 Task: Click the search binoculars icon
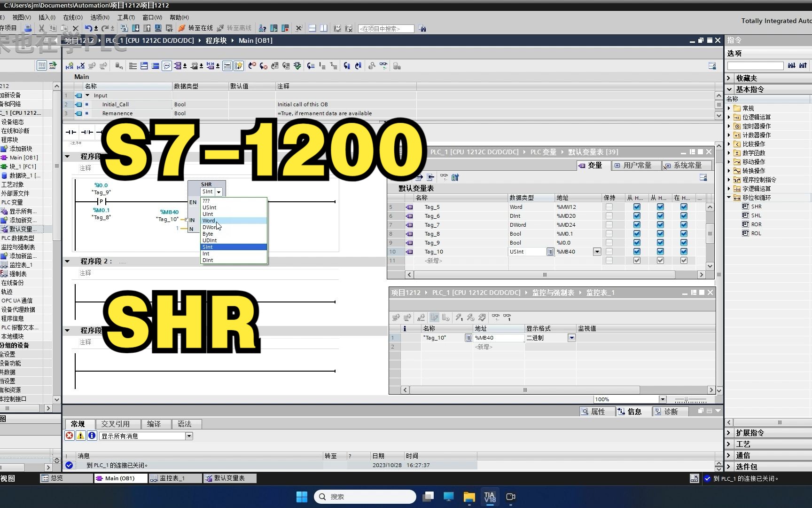tap(422, 29)
